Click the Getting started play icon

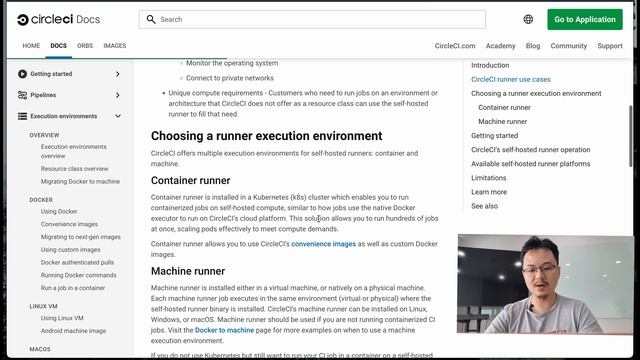22,74
